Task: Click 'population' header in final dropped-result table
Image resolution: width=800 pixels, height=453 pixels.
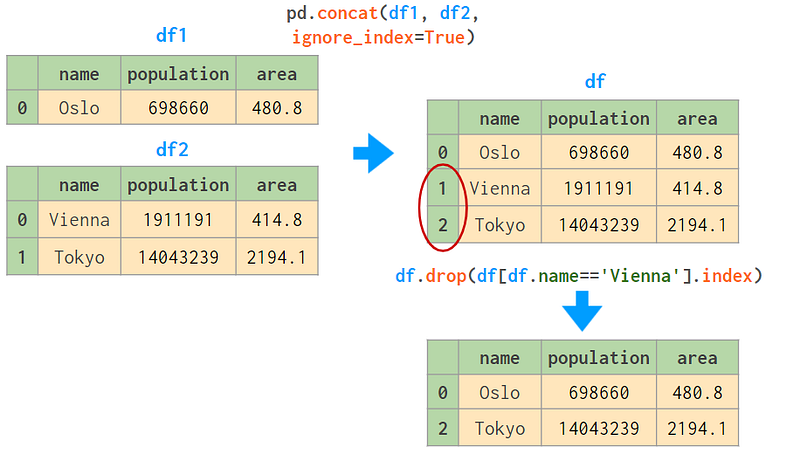Action: click(x=599, y=357)
